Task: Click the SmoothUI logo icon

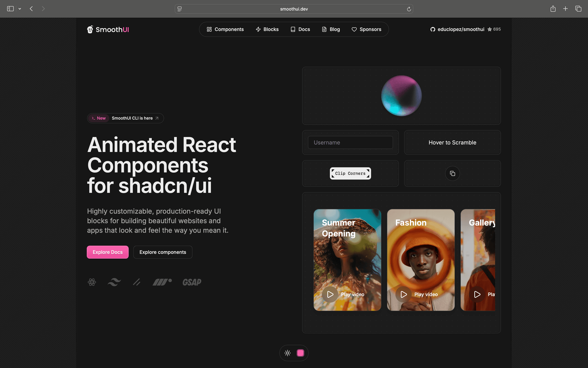Action: 90,29
